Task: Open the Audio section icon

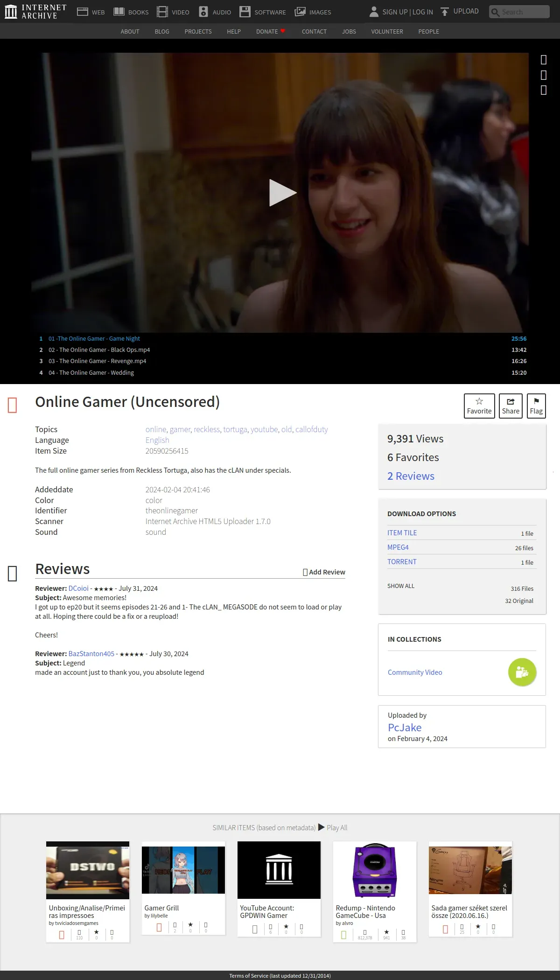Action: (x=203, y=12)
